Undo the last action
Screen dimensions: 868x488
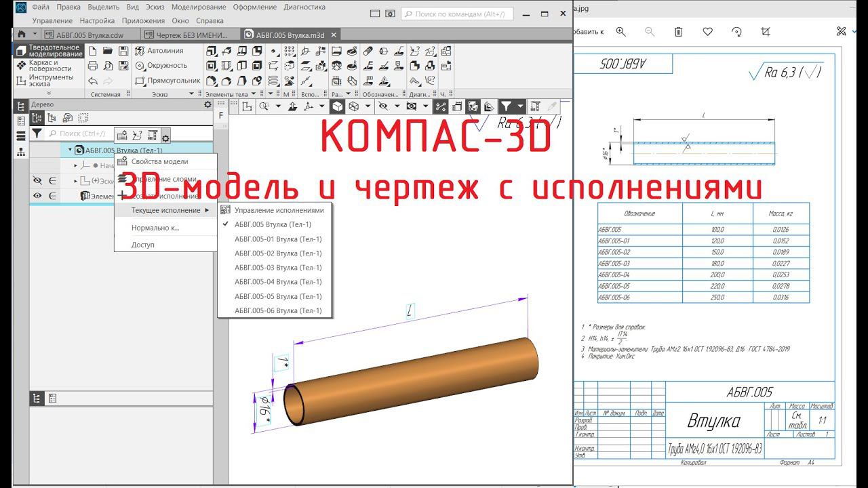click(92, 81)
